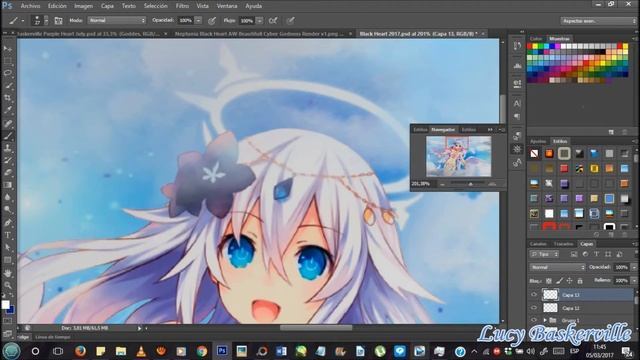Open the Flujo dropdown arrow

pos(260,20)
